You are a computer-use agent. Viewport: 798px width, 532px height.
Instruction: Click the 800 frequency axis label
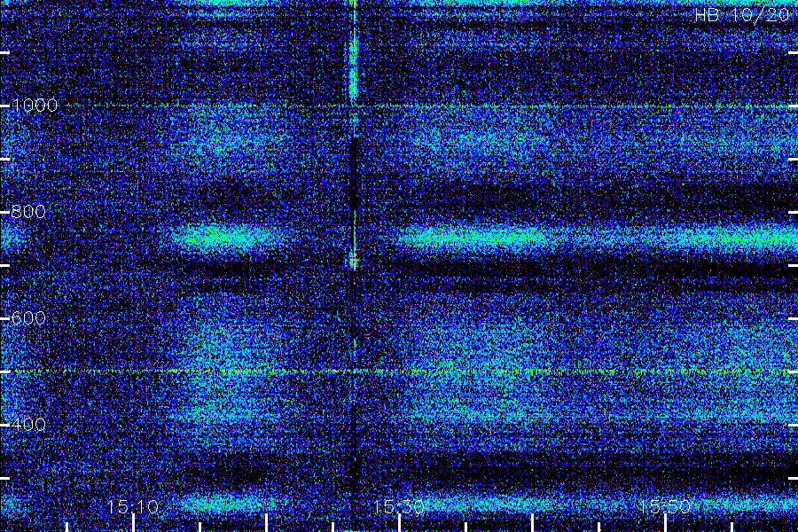pyautogui.click(x=28, y=212)
